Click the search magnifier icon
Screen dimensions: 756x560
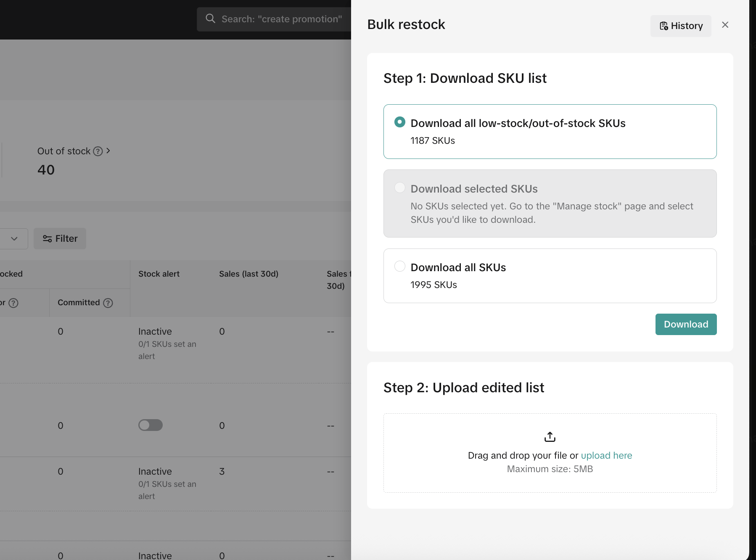pyautogui.click(x=210, y=18)
